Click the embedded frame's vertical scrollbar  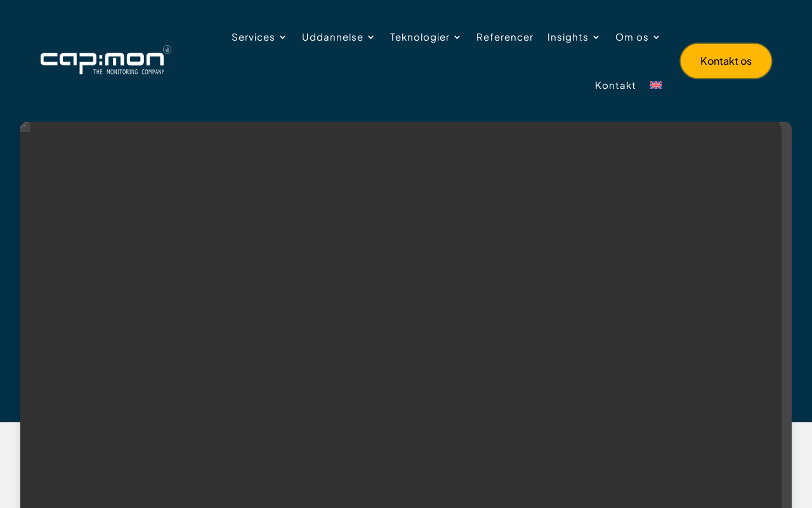point(787,315)
